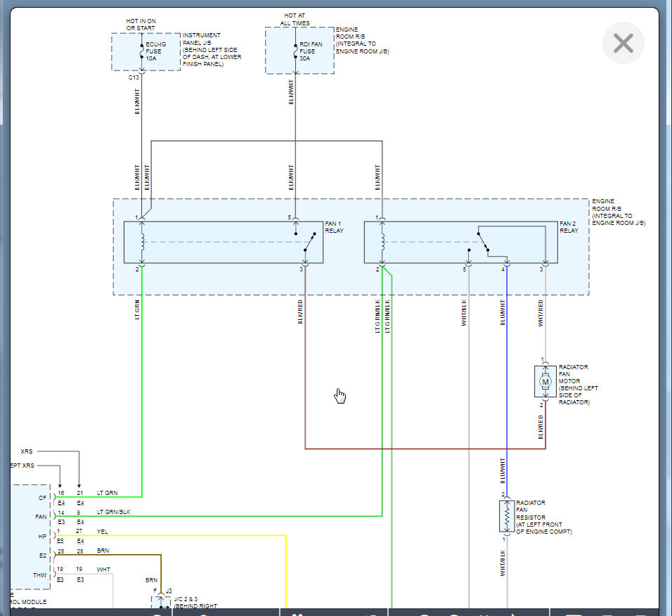Click the Fan 2 relay coil symbol
Screen dimensions: 672x616
(382, 241)
